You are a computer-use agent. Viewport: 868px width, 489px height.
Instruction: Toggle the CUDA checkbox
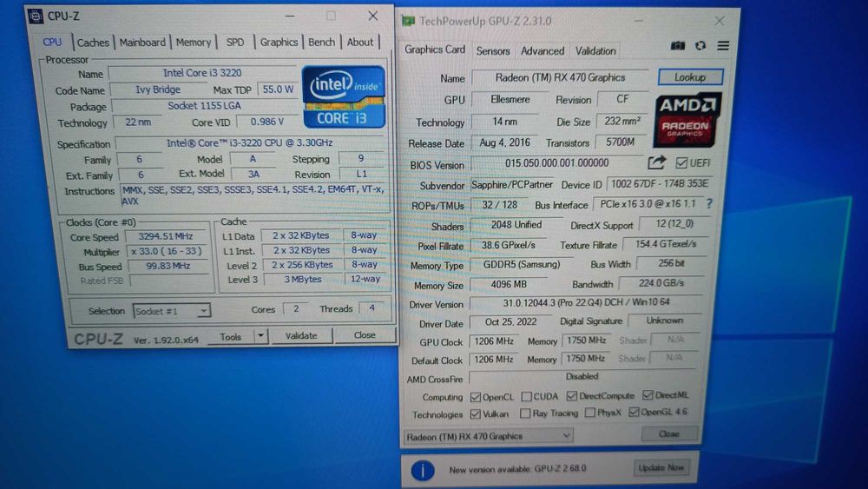(x=527, y=397)
